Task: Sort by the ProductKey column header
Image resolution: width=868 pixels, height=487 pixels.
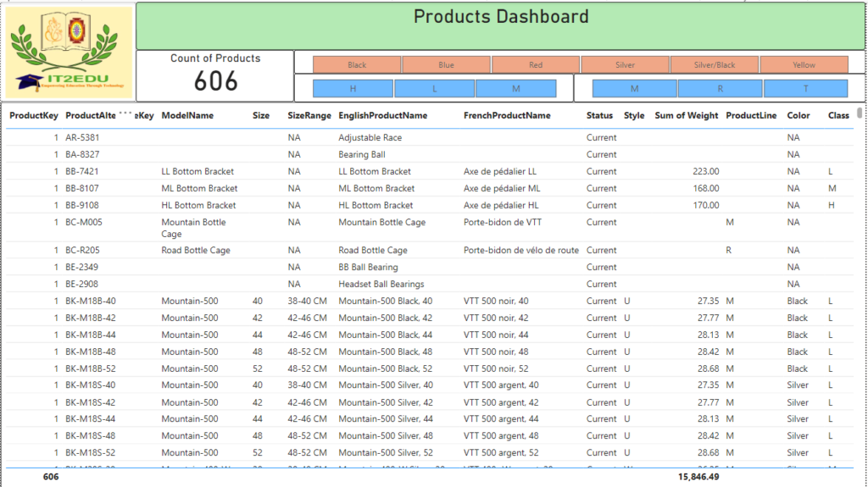Action: 34,116
